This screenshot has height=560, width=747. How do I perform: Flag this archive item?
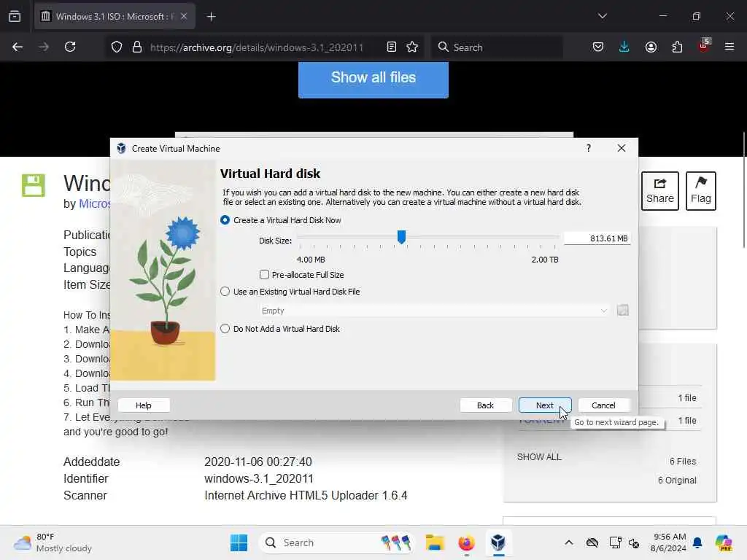[701, 191]
